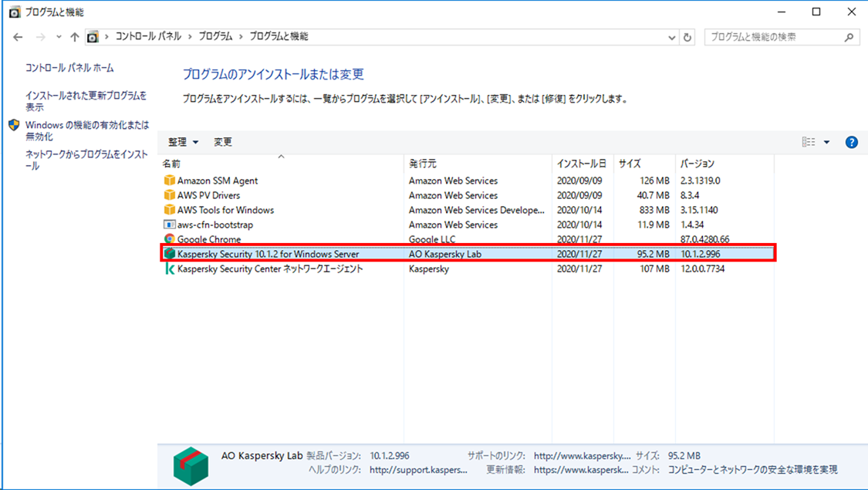Click version 2.3.1319.0 cell

pyautogui.click(x=701, y=181)
